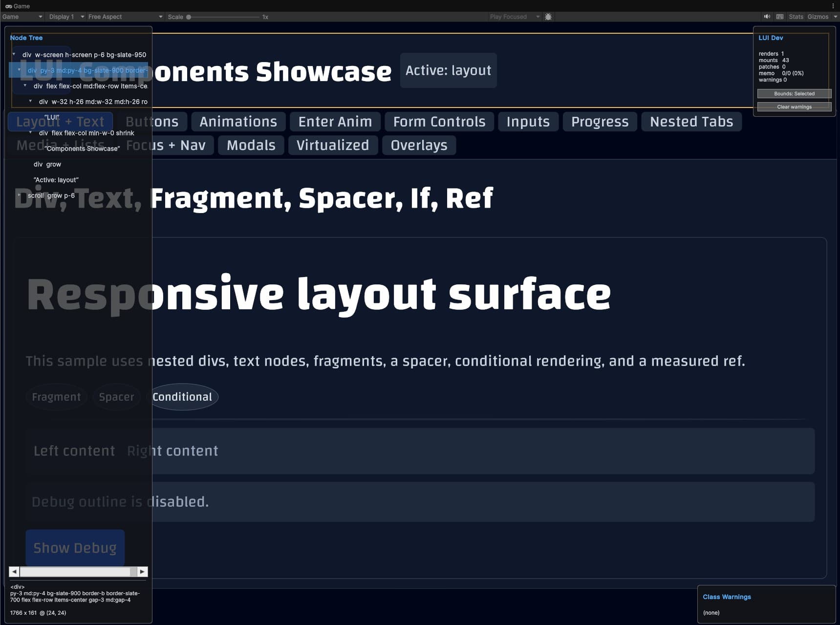Open the Virtualized tab
This screenshot has height=625, width=840.
(333, 145)
